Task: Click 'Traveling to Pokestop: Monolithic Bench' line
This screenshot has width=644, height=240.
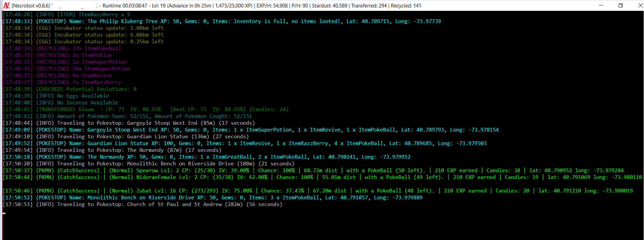Action: pos(149,164)
